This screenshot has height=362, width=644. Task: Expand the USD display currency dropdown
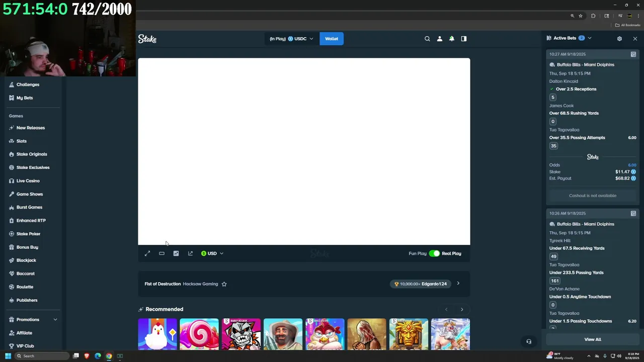[x=212, y=253]
